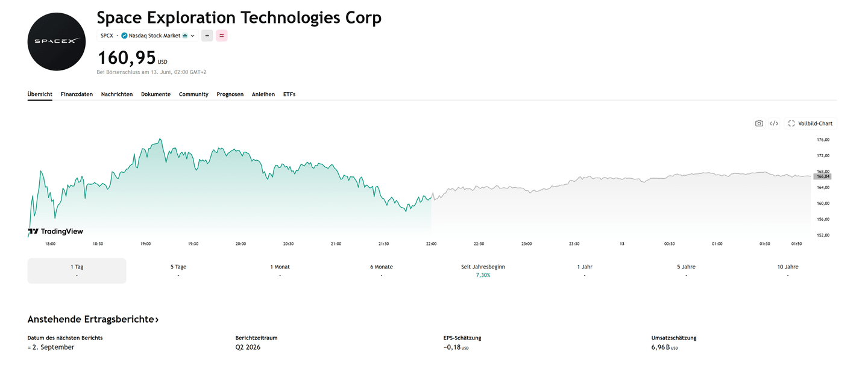Viewport: 868px width, 366px height.
Task: Click the 166,84 price label on axis
Action: click(823, 176)
